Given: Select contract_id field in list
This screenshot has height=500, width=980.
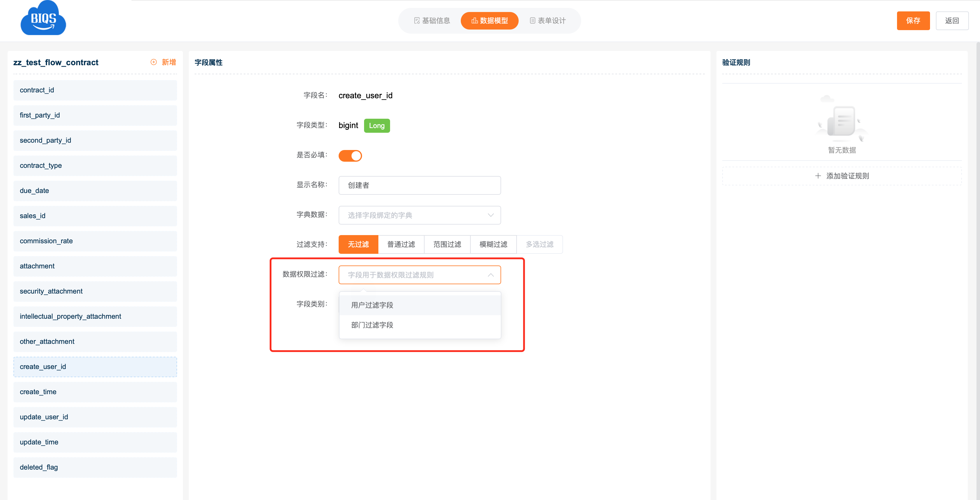Looking at the screenshot, I should tap(95, 90).
